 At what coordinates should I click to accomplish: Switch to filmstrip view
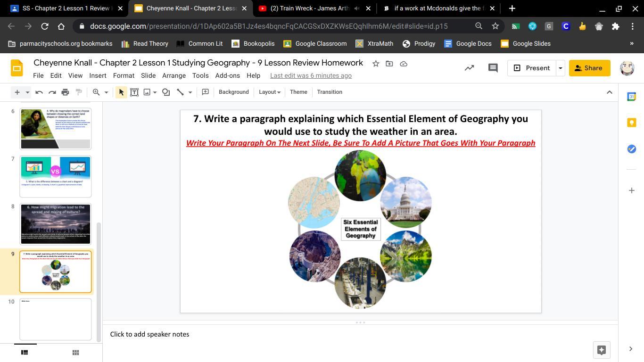pyautogui.click(x=25, y=353)
